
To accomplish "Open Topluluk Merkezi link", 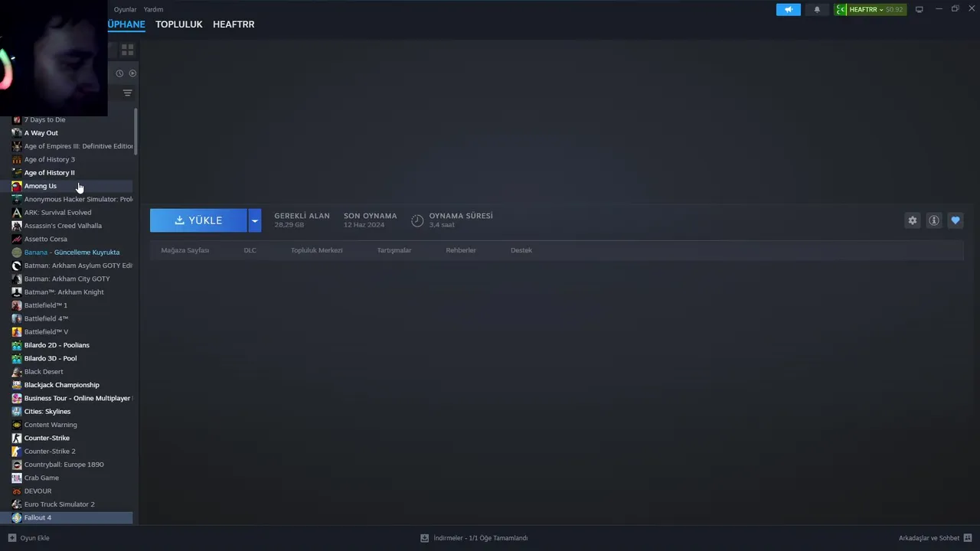I will 316,250.
